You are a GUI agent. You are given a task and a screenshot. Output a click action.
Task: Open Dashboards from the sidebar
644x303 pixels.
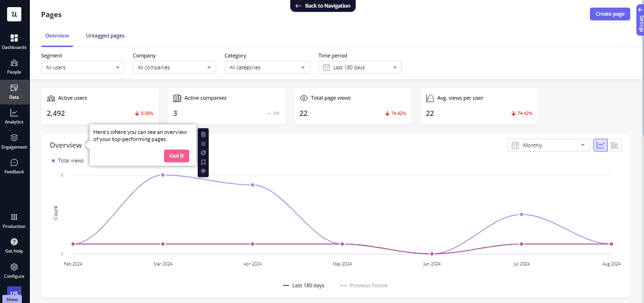tap(14, 41)
